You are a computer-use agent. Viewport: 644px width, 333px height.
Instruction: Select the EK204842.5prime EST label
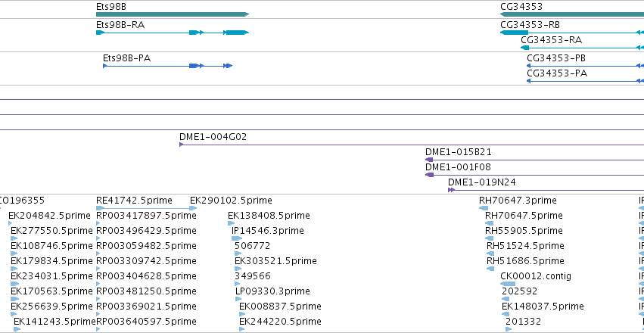tap(49, 216)
